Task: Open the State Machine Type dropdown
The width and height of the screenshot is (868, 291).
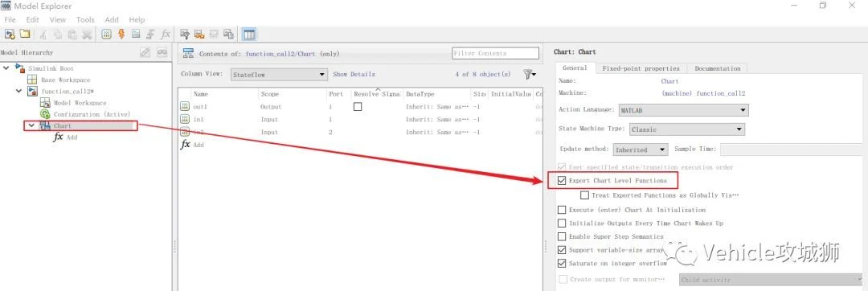Action: point(686,129)
